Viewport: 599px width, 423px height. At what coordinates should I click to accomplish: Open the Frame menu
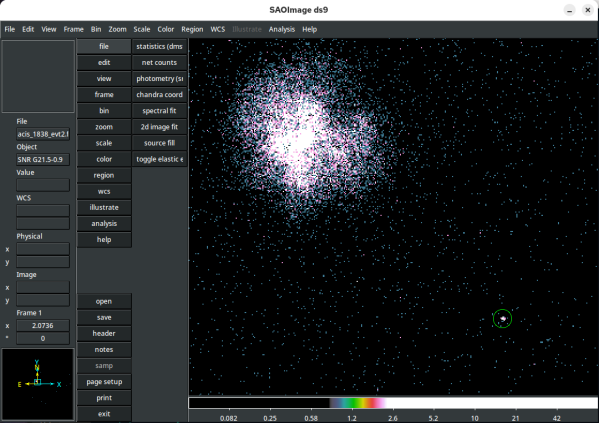pos(73,29)
